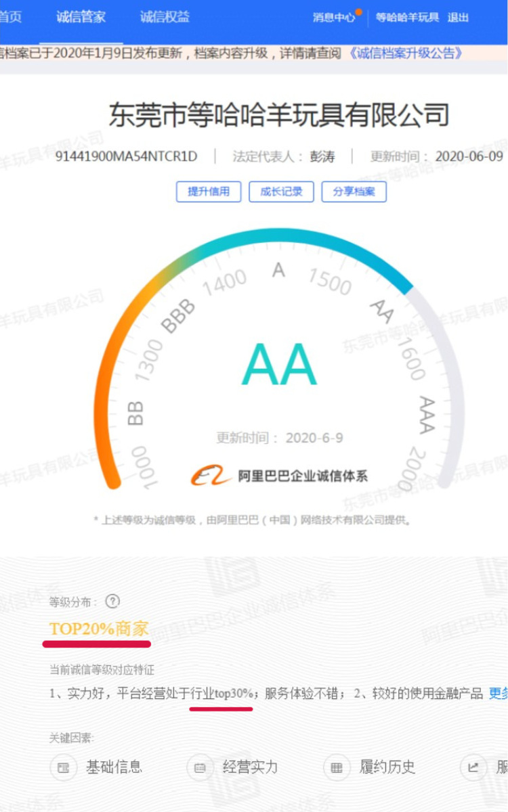Click the 提升信用 button
The width and height of the screenshot is (508, 812).
click(209, 191)
